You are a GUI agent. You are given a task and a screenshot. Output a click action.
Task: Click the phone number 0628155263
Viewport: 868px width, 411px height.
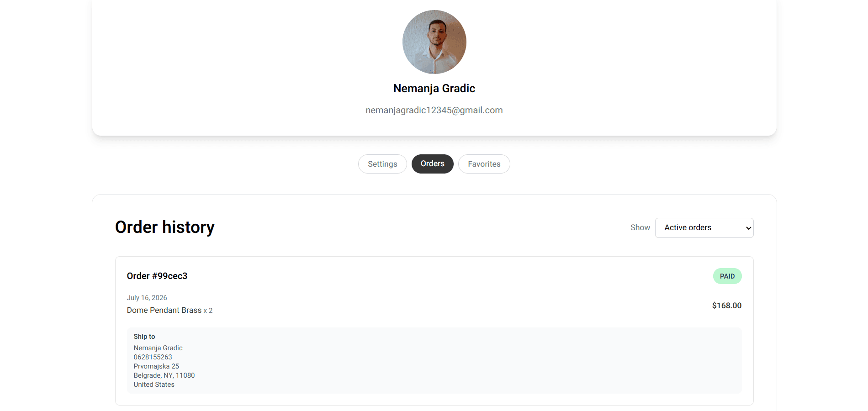pos(153,357)
